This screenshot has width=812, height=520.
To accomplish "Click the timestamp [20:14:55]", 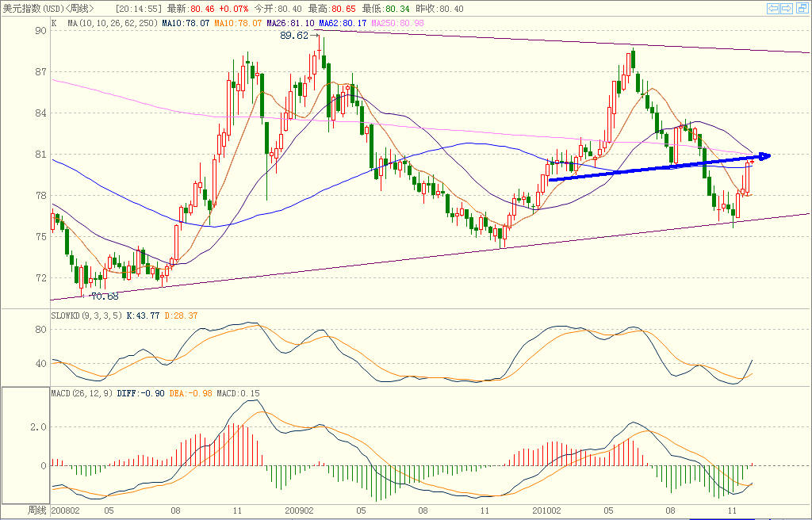I will 138,9.
